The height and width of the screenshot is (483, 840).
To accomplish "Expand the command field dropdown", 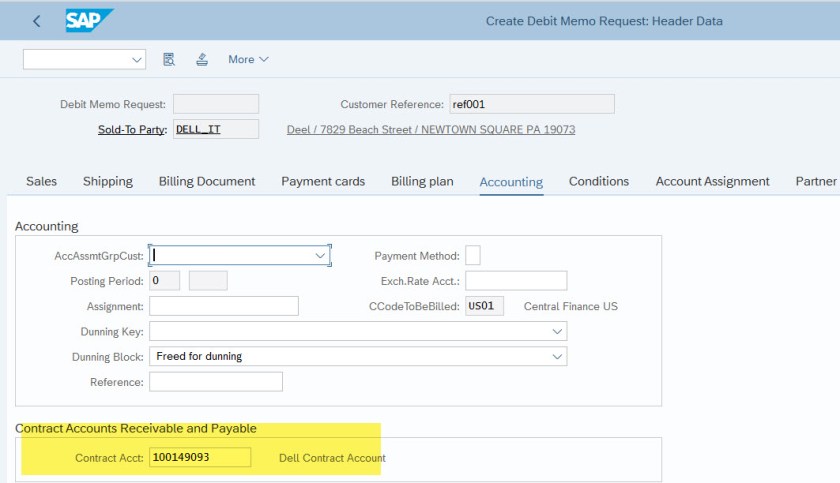I will pyautogui.click(x=137, y=60).
